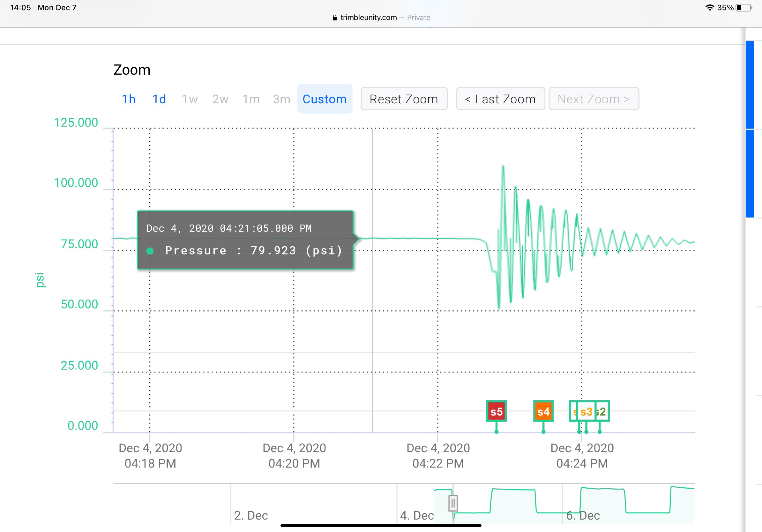Choose the 3m zoom range
The image size is (762, 532).
[x=281, y=99]
